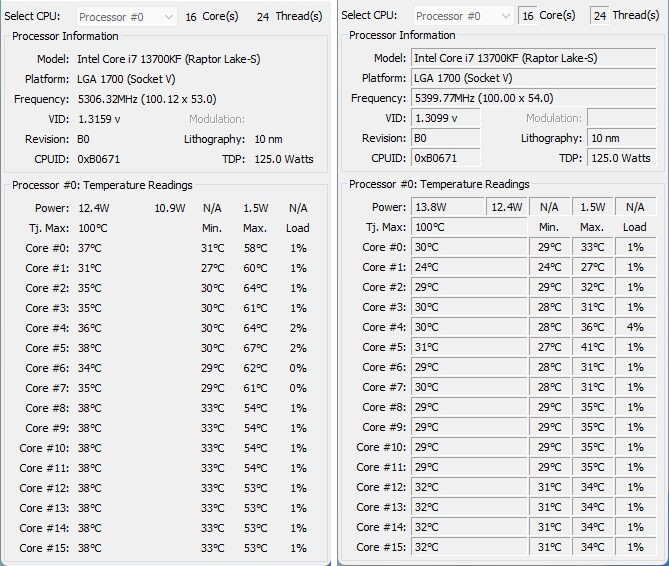Click the right panel Model field

pyautogui.click(x=533, y=58)
